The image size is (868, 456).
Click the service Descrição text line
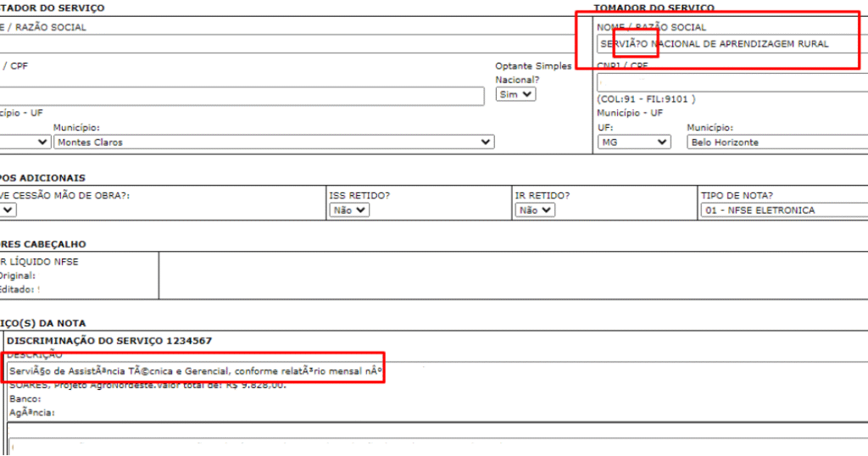[x=195, y=371]
